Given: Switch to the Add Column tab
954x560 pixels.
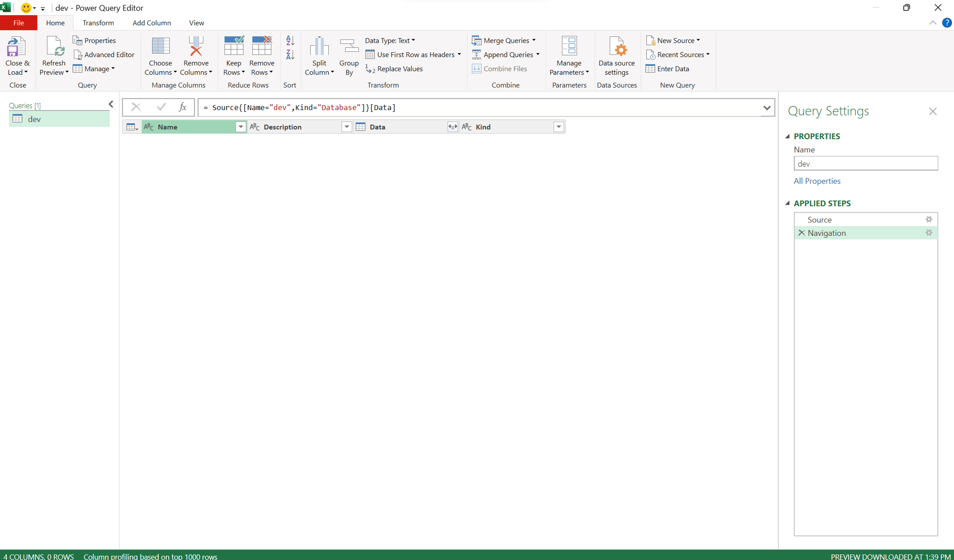Looking at the screenshot, I should 151,23.
